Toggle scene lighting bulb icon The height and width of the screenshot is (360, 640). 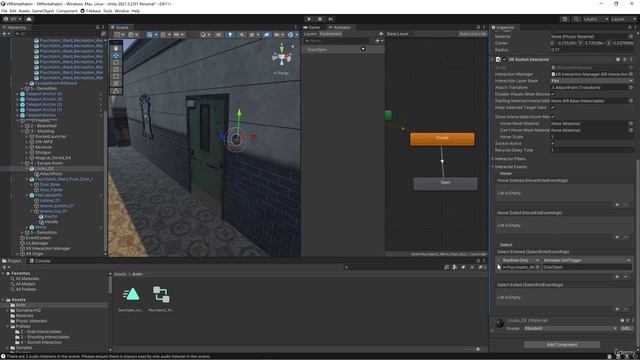(x=230, y=35)
